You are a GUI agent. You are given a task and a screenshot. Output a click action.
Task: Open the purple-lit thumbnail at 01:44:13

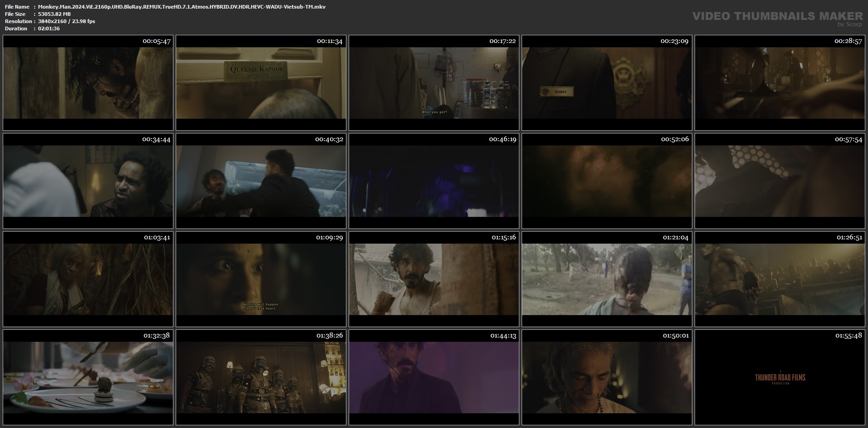pyautogui.click(x=434, y=377)
